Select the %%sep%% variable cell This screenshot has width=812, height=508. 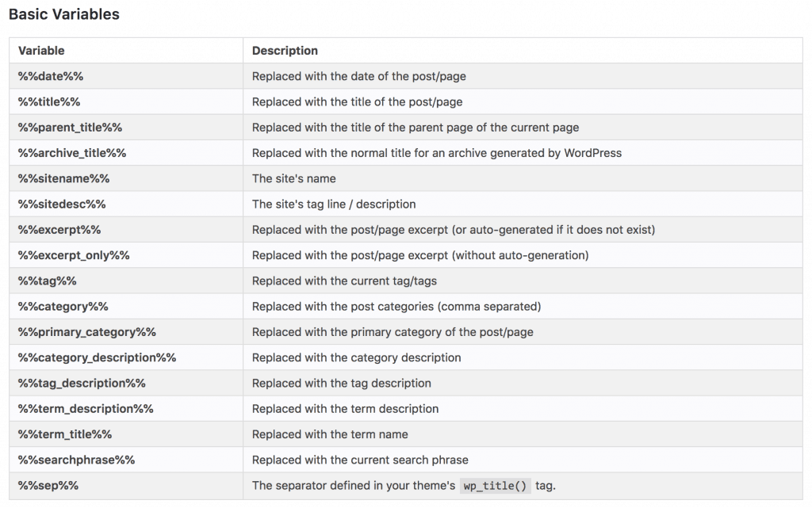coord(48,485)
